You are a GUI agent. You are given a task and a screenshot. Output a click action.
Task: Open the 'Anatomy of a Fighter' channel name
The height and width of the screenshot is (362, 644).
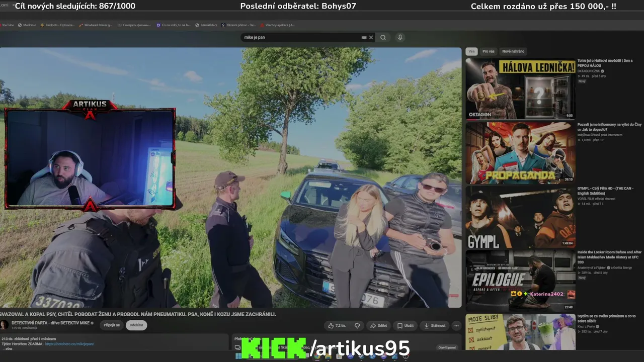591,267
